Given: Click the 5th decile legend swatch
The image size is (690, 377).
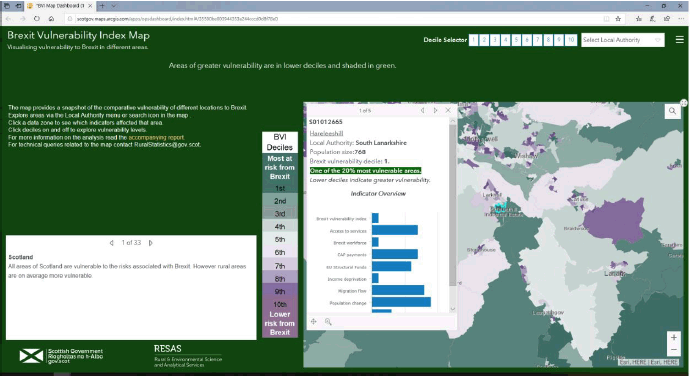Looking at the screenshot, I should tap(280, 239).
